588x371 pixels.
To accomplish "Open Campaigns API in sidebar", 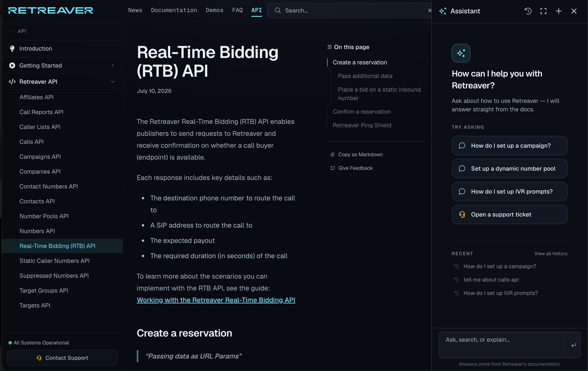I will pyautogui.click(x=40, y=157).
